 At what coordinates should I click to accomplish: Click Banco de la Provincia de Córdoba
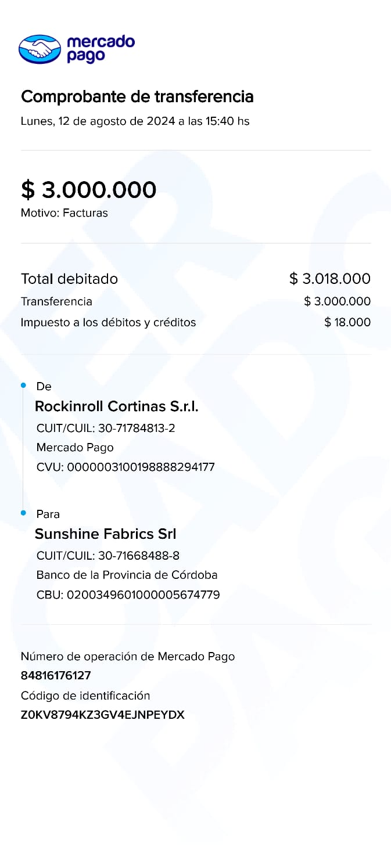point(127,575)
